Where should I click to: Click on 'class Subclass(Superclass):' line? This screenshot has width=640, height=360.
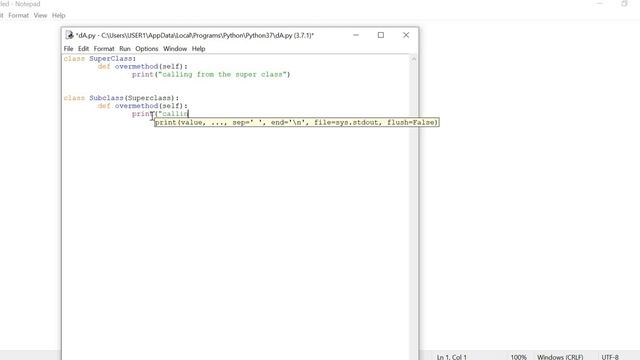coord(121,98)
